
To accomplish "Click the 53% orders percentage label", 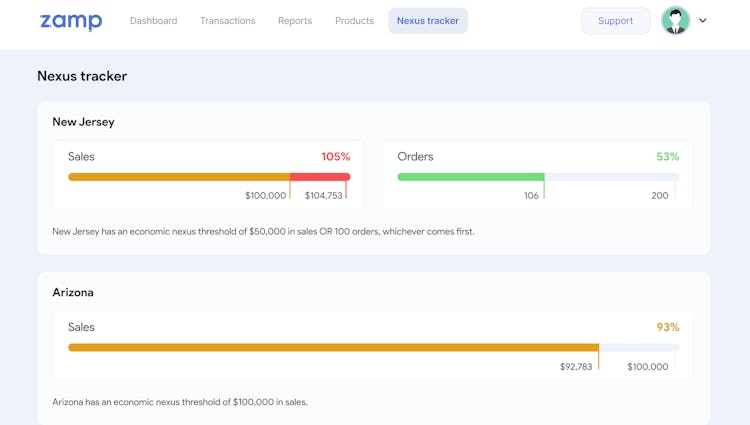I will (x=667, y=157).
